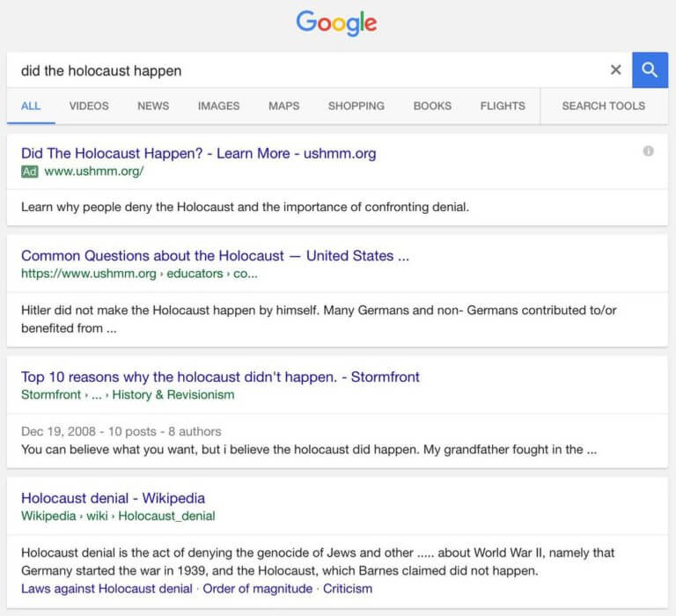Click the snippet 'You can believe what you want'
The height and width of the screenshot is (616, 676).
[x=309, y=450]
